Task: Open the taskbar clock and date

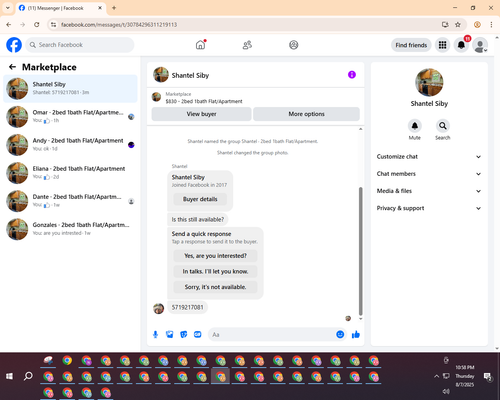Action: (x=465, y=376)
